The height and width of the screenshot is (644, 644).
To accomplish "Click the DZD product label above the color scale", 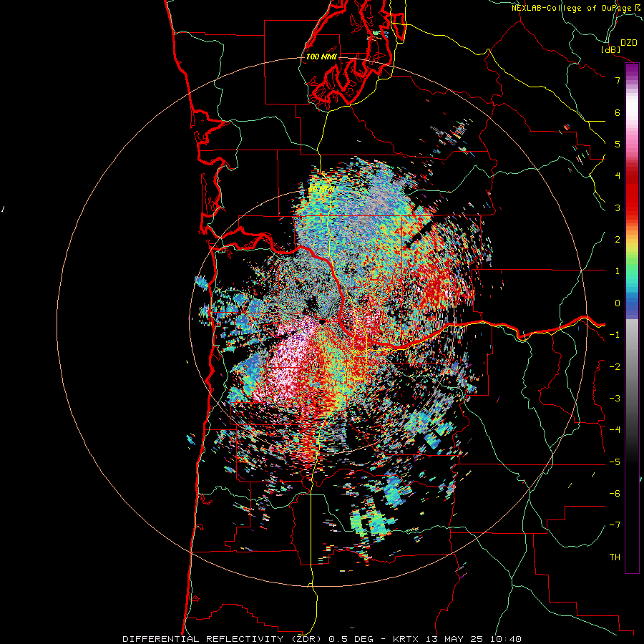I will coord(629,43).
